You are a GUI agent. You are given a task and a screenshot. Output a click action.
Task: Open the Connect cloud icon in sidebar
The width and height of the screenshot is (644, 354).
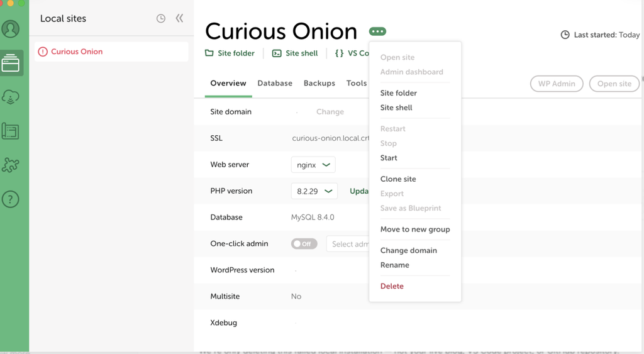click(11, 97)
